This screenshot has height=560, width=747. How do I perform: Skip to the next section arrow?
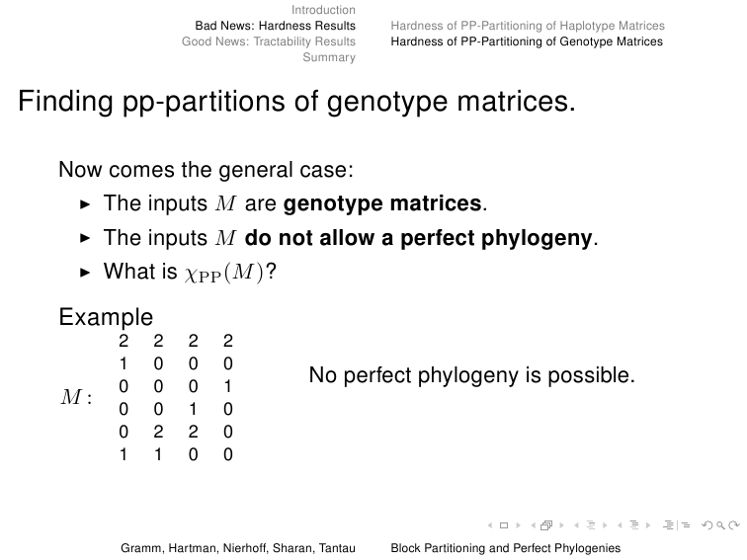648,525
